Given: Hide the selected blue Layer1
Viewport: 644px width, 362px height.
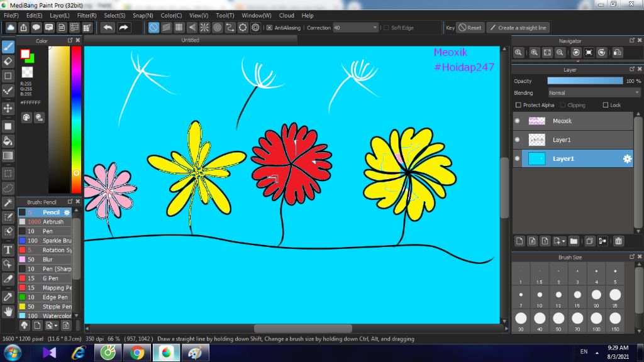Looking at the screenshot, I should click(x=518, y=159).
